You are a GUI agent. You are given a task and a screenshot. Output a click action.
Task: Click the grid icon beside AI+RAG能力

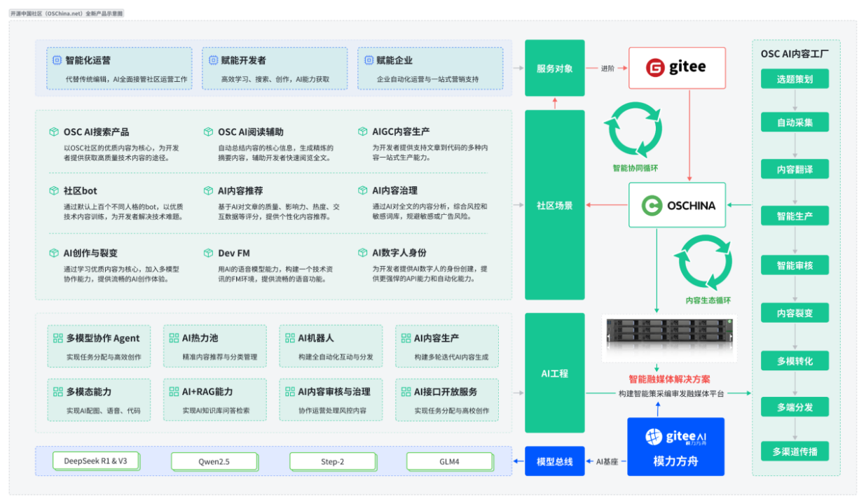[x=174, y=392]
